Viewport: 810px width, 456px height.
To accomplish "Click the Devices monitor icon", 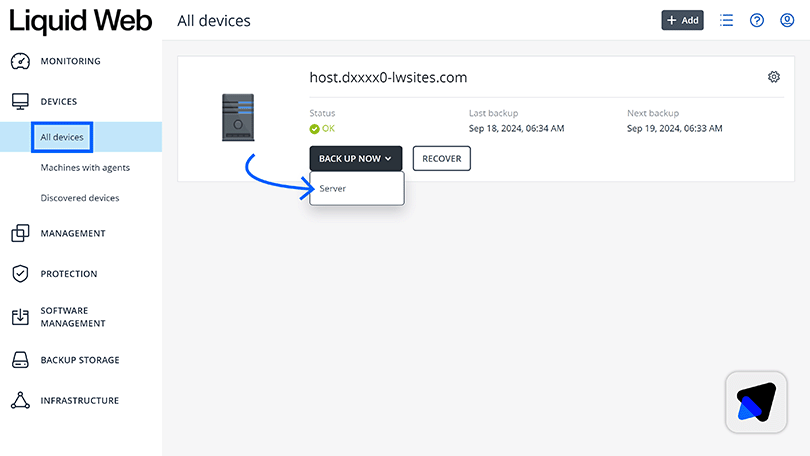I will 20,101.
